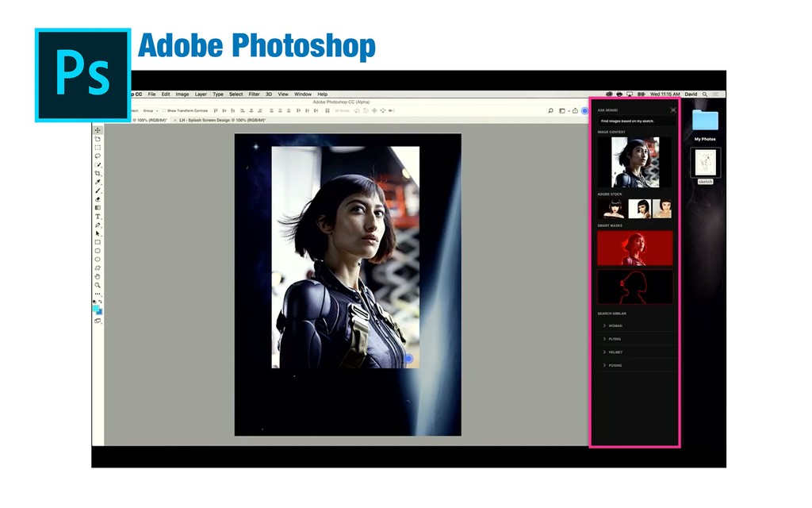Image resolution: width=812 pixels, height=508 pixels.
Task: Select the Rectangular Marquee tool
Action: pos(98,148)
